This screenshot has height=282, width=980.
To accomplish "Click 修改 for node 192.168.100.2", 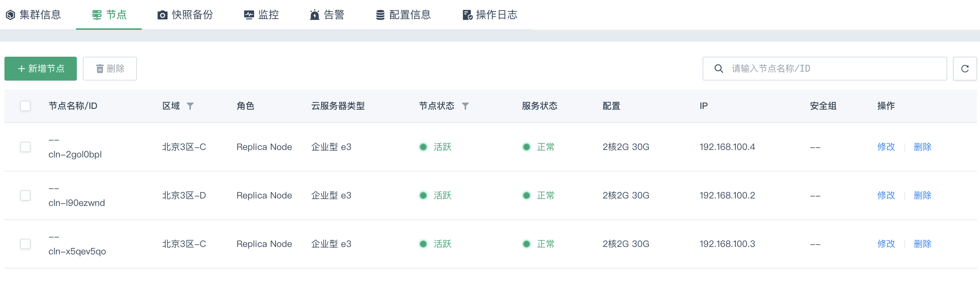I will [886, 195].
